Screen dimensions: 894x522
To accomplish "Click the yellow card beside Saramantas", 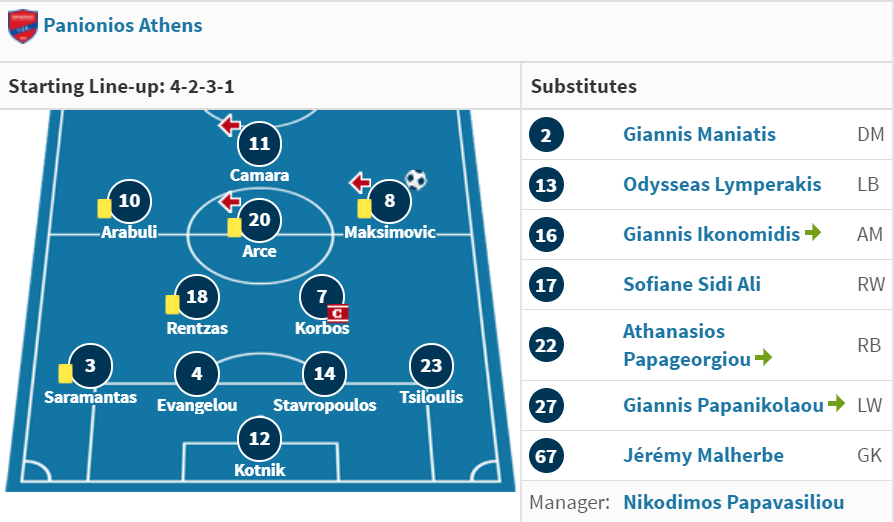I will coord(66,374).
